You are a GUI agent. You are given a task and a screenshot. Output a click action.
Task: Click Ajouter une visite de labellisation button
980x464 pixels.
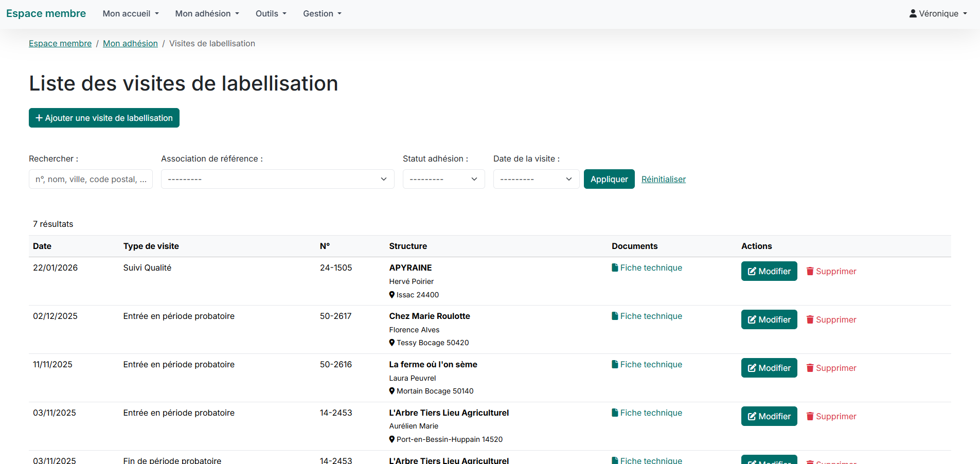pos(104,118)
